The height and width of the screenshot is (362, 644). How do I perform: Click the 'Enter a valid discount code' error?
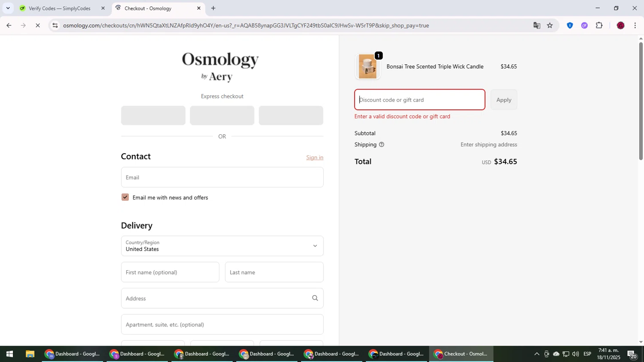402,116
